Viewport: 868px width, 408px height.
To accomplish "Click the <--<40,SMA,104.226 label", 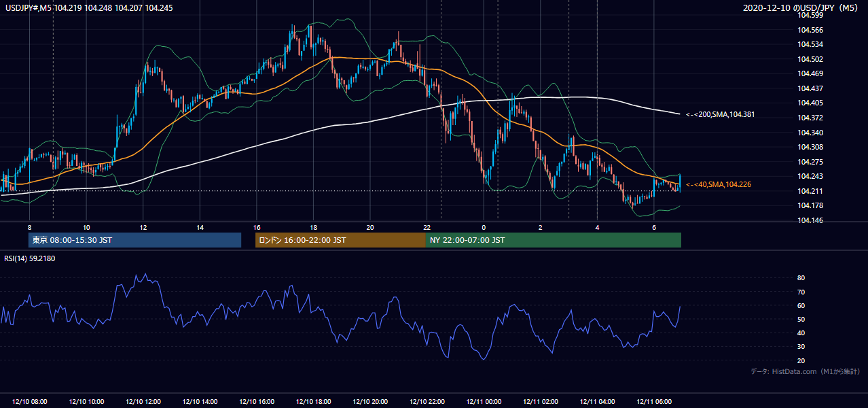I will click(x=719, y=184).
